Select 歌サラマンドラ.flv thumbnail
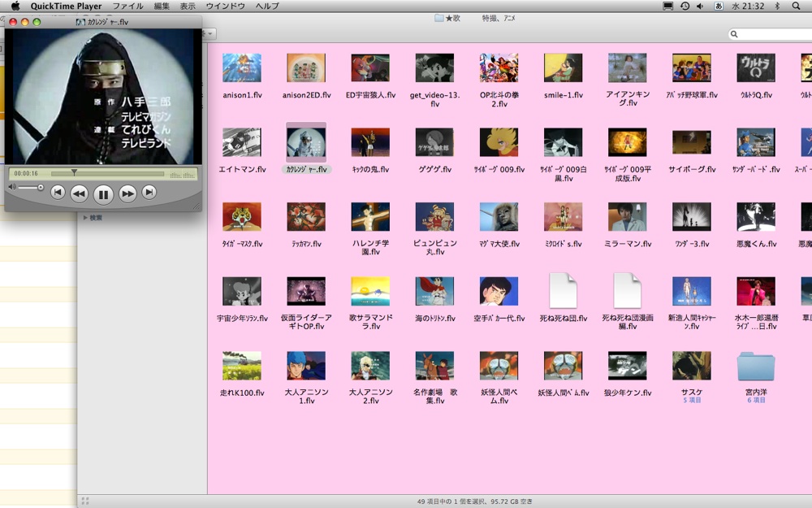 (x=370, y=291)
